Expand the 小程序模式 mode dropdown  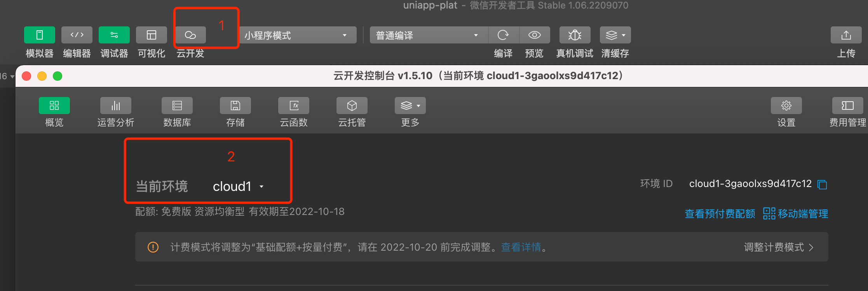[x=298, y=35]
